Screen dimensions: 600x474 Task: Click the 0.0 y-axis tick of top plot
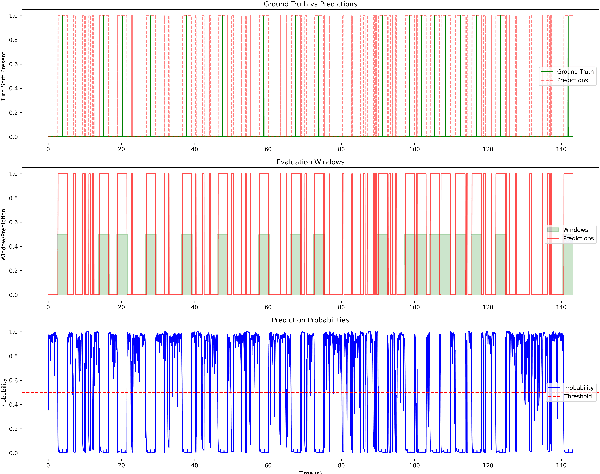pyautogui.click(x=39, y=136)
